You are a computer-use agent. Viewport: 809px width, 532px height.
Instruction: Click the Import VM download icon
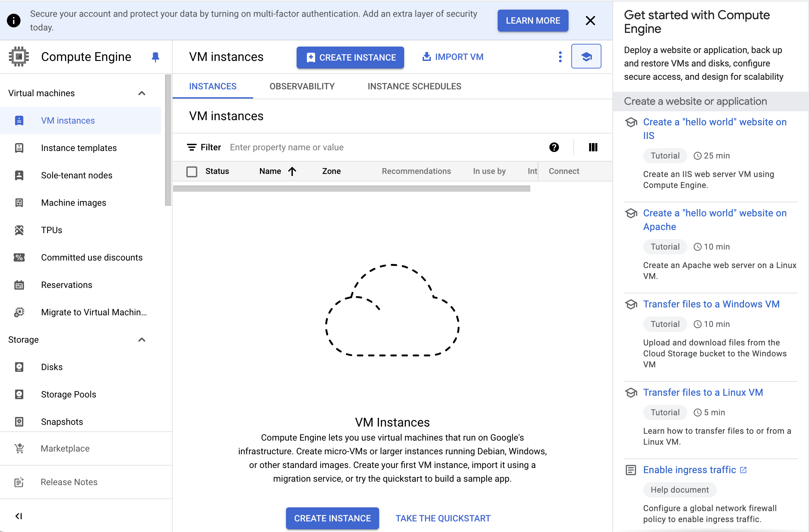tap(426, 57)
